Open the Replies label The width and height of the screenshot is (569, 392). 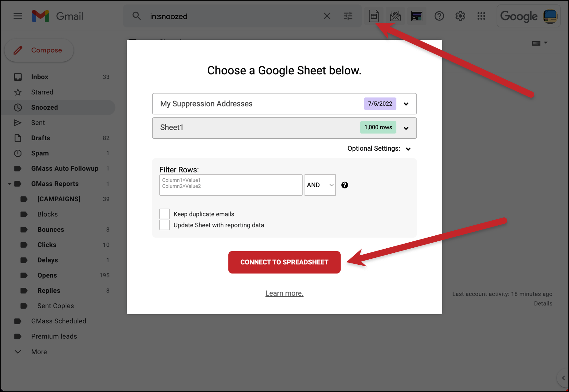(x=58, y=291)
